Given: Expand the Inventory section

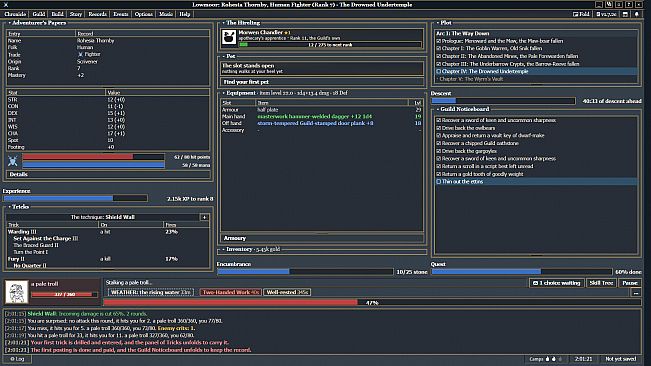Looking at the screenshot, I should [223, 249].
